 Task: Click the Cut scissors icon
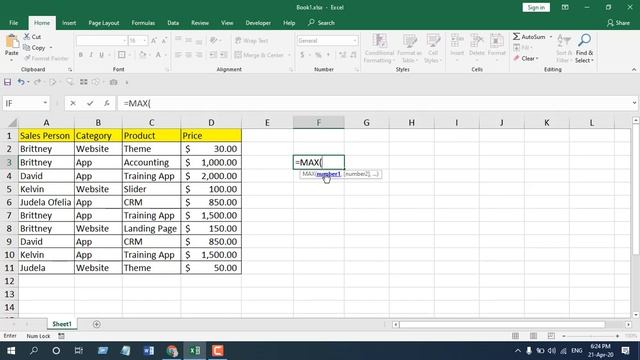click(27, 37)
